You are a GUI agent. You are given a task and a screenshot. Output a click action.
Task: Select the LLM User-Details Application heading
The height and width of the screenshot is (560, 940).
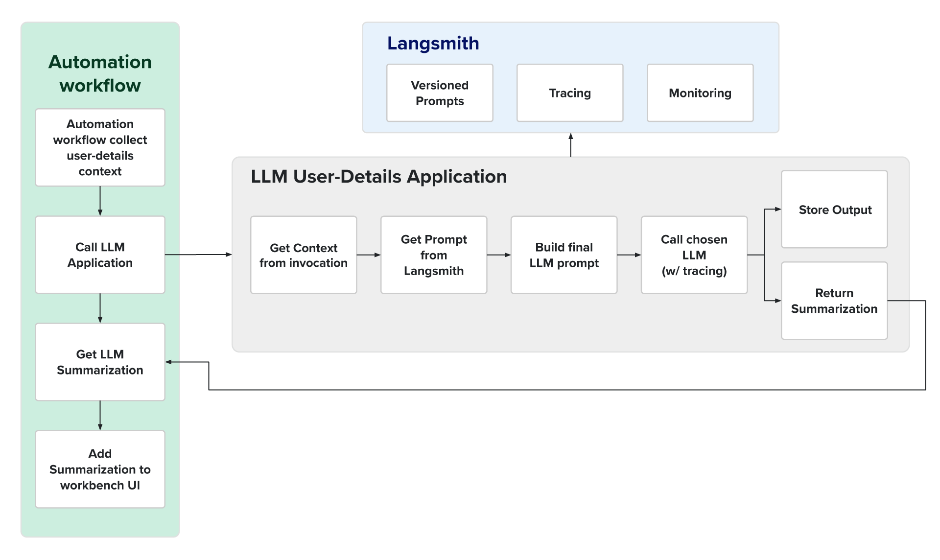click(378, 177)
